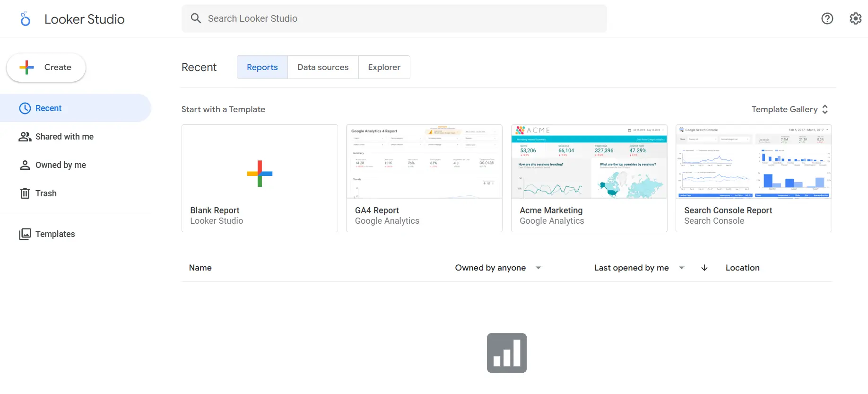Click the Recent clock icon
The image size is (868, 394).
(x=25, y=108)
